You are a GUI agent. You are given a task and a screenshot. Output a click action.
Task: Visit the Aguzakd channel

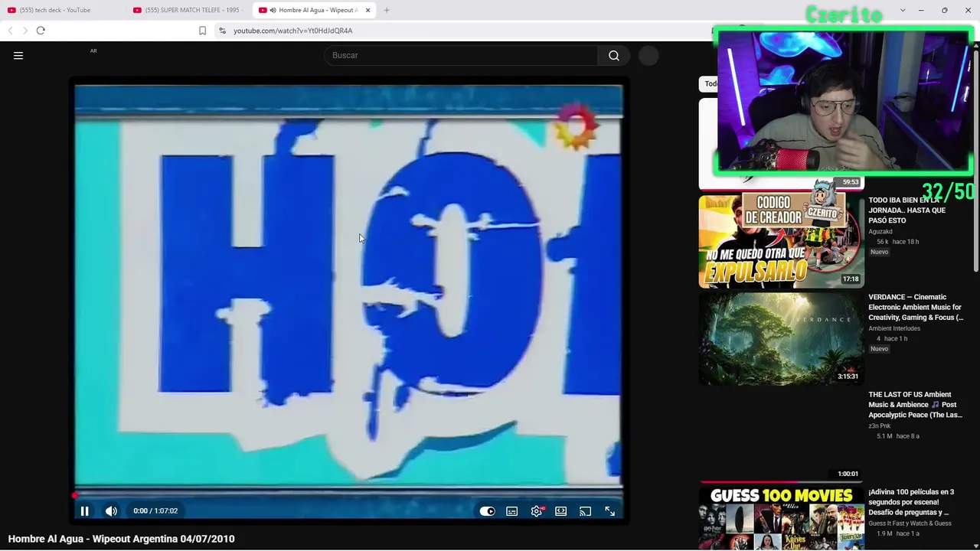[x=880, y=231]
